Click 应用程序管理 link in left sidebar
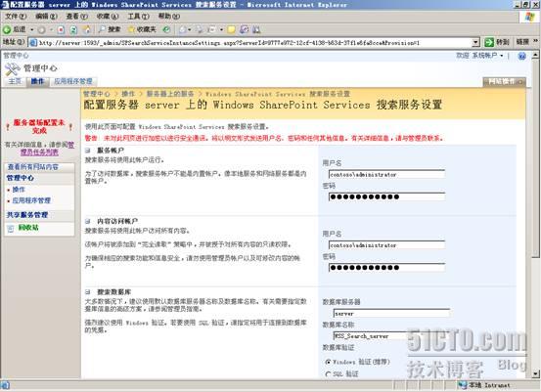This screenshot has width=541, height=392. pyautogui.click(x=31, y=200)
